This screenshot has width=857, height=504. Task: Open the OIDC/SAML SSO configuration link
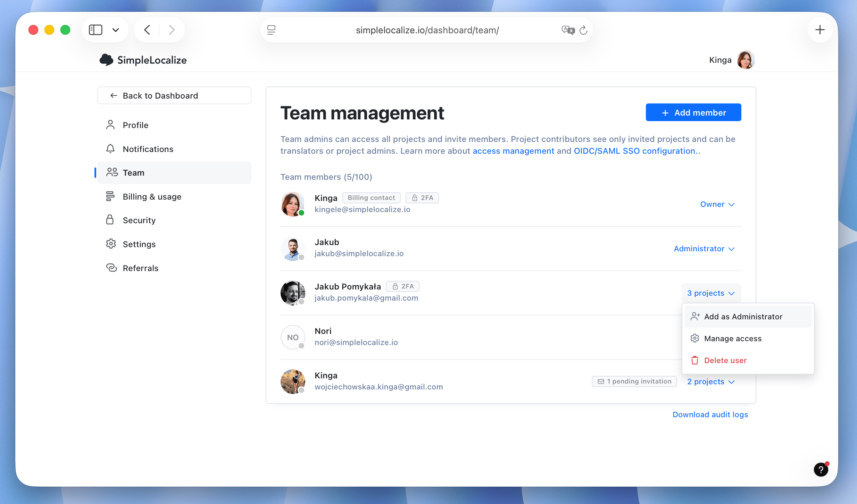click(x=635, y=151)
